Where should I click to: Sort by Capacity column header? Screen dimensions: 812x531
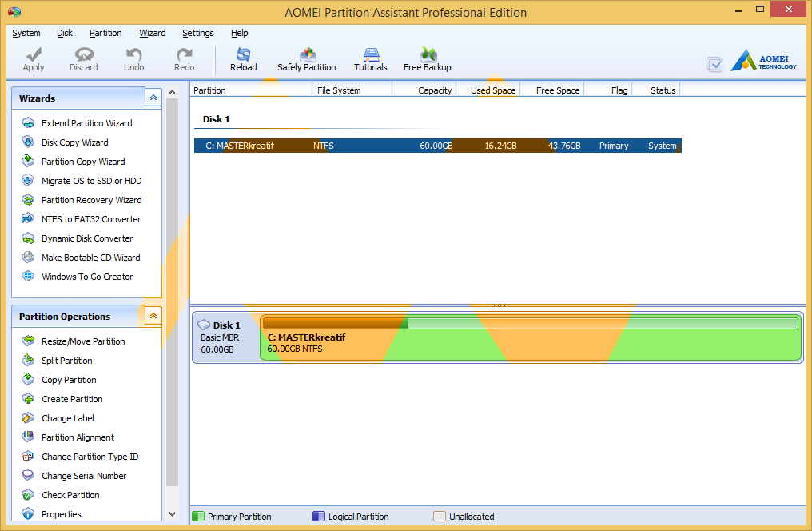coord(424,90)
